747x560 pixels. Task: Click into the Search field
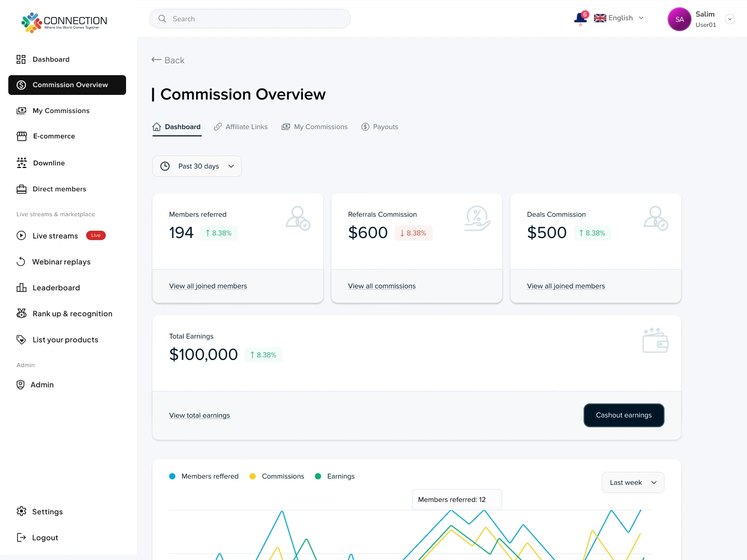(x=250, y=19)
